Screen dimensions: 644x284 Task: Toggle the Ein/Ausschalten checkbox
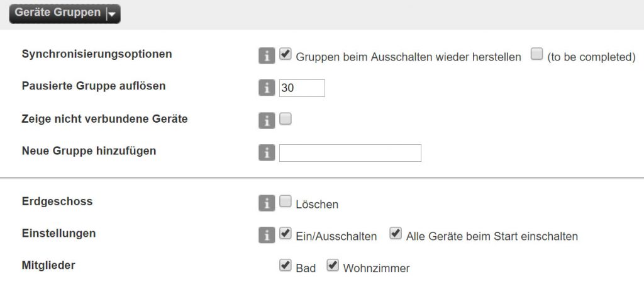(285, 234)
